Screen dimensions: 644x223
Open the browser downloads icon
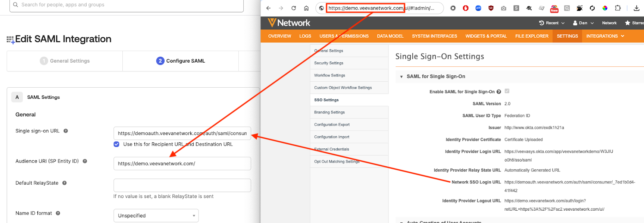[637, 8]
